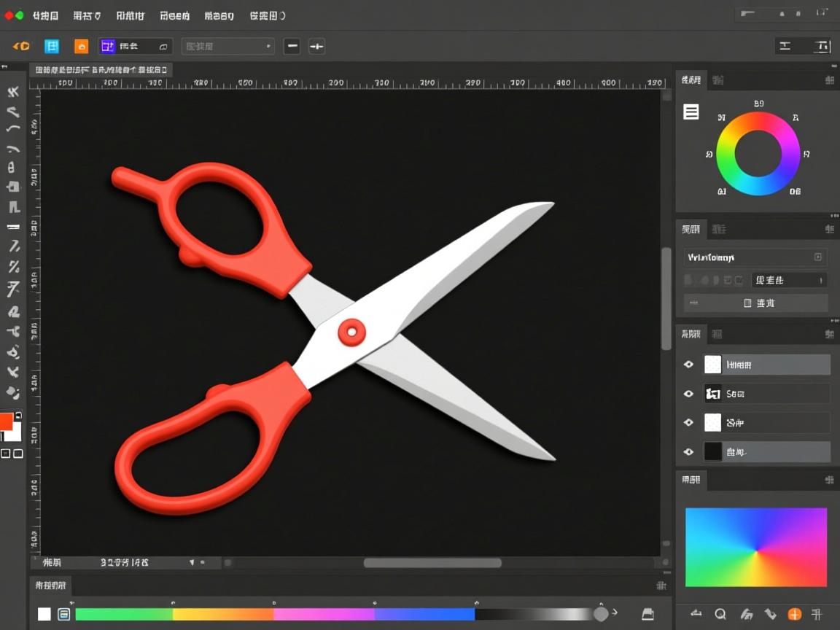The width and height of the screenshot is (840, 630).
Task: Click the orange plus icon at bottom right
Action: point(794,614)
